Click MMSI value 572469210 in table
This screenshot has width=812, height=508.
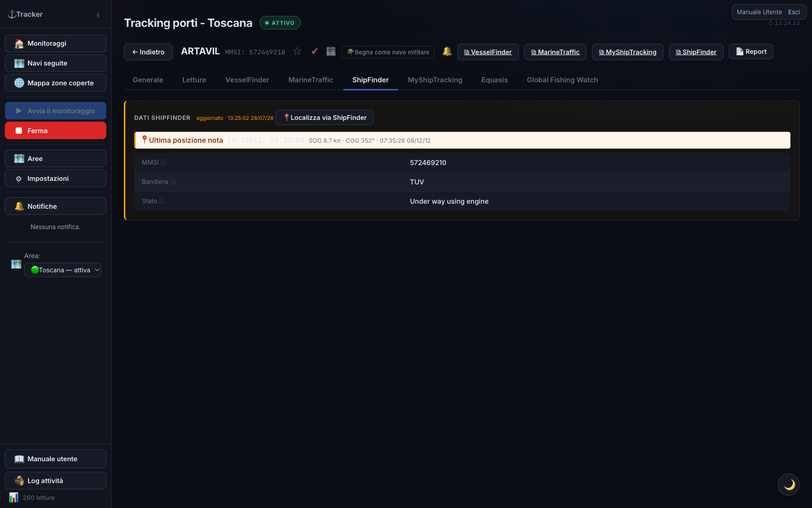point(428,163)
